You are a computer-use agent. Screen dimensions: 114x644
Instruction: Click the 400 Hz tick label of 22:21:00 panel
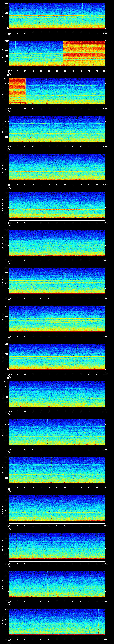pos(7,283)
